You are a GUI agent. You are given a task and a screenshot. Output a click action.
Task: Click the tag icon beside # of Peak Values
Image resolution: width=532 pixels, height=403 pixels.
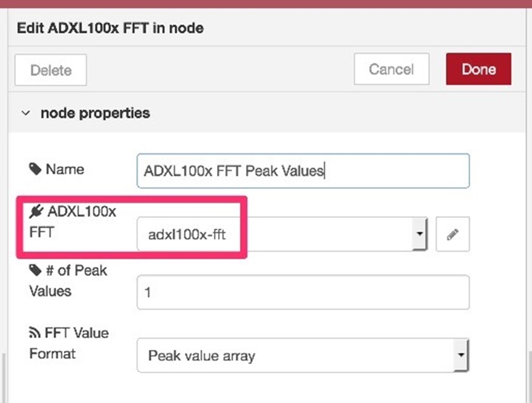(x=35, y=270)
